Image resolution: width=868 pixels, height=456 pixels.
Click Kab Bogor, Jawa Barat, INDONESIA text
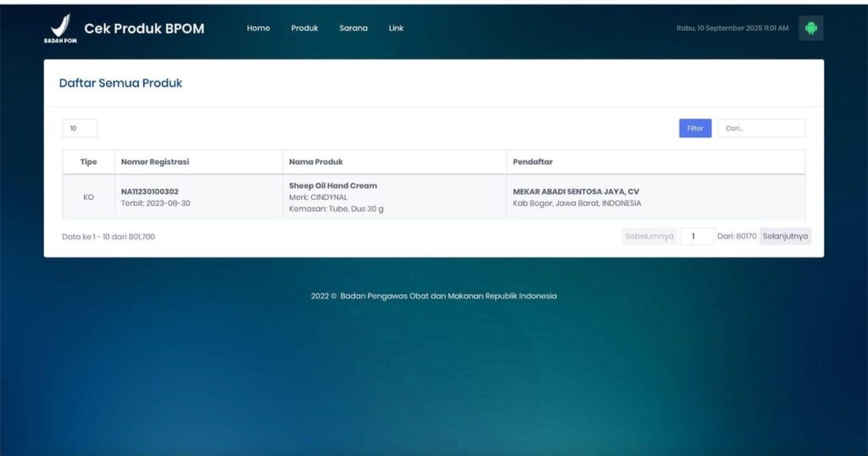point(576,203)
